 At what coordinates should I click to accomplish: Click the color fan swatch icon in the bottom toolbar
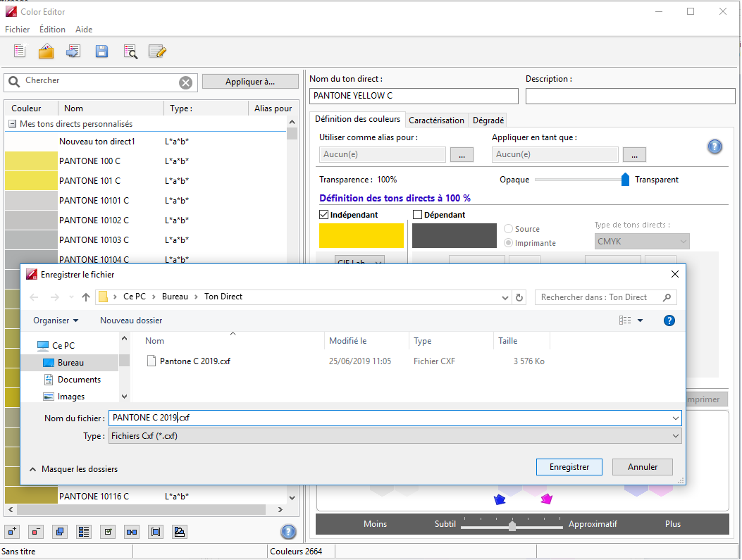180,532
